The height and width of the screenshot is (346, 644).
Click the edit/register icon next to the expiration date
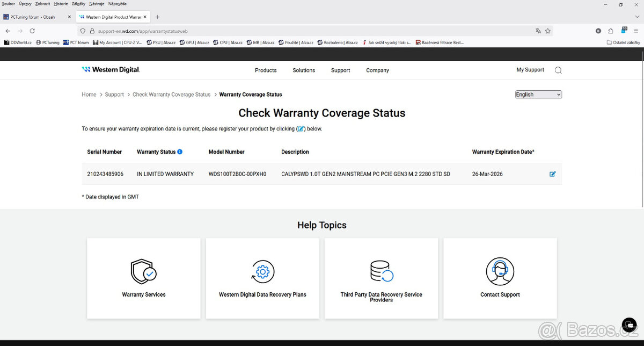tap(552, 174)
